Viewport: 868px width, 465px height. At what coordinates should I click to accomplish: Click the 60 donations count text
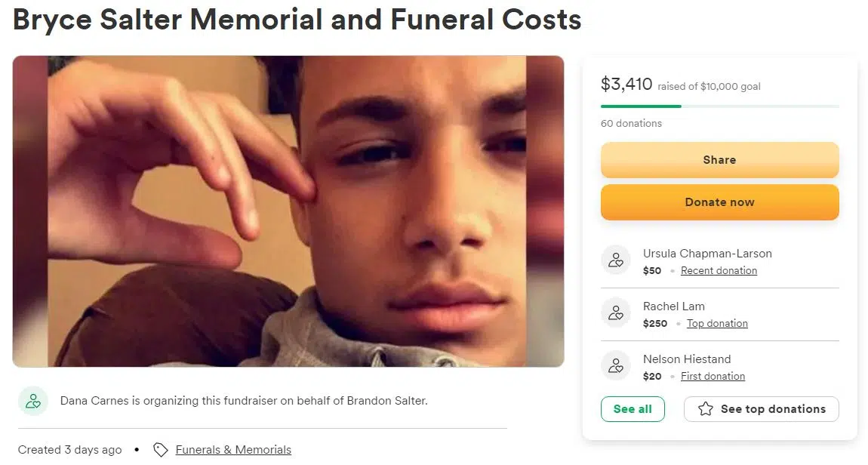pos(631,123)
